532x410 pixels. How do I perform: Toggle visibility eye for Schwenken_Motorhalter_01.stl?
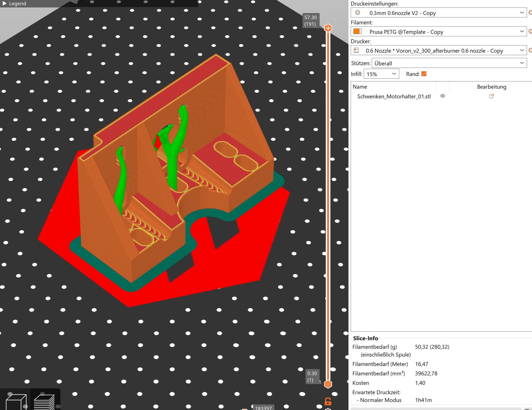[443, 96]
